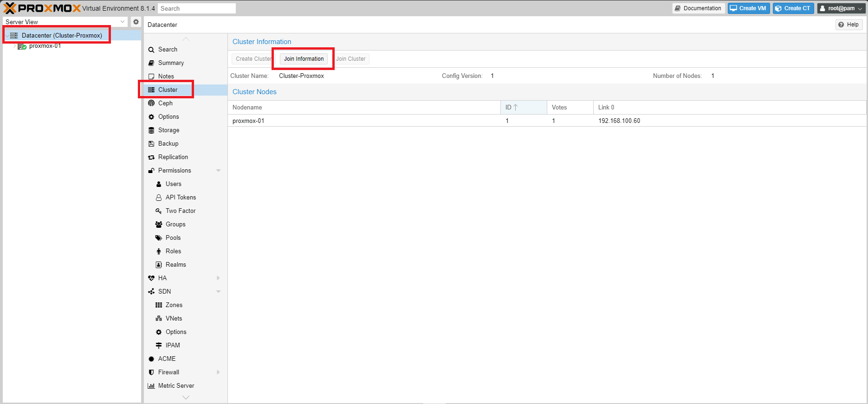This screenshot has width=868, height=404.
Task: Click the Two Factor key icon
Action: pos(159,211)
